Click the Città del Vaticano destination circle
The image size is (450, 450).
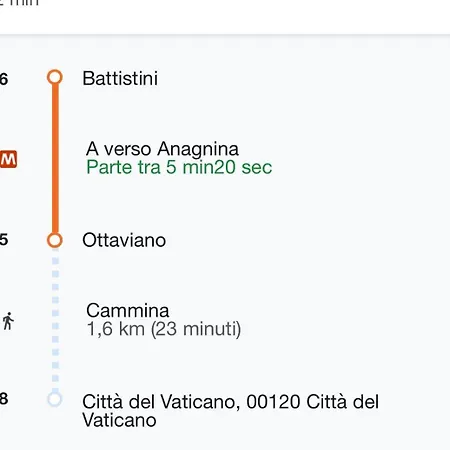(55, 399)
